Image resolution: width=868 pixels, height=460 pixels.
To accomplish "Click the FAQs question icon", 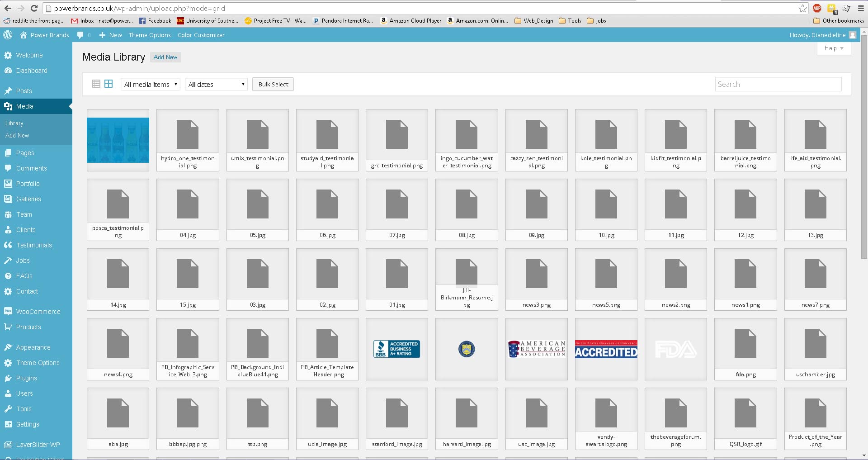I will (x=8, y=276).
